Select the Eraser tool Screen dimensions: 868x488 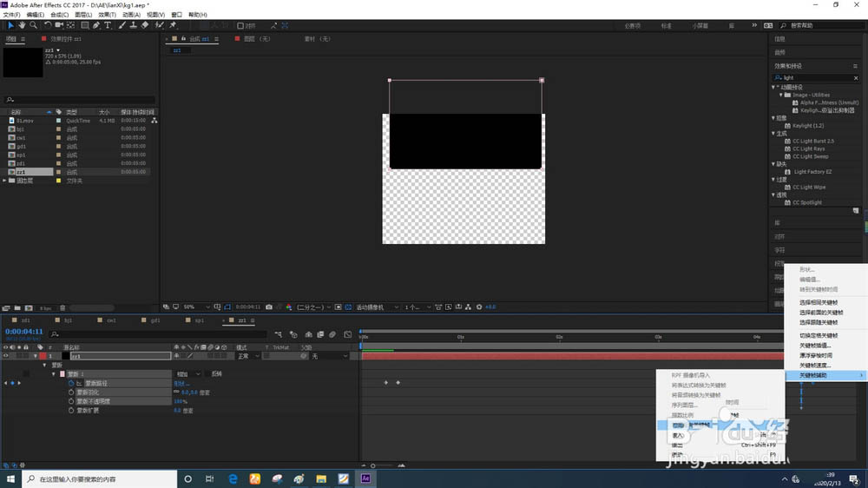coord(144,25)
